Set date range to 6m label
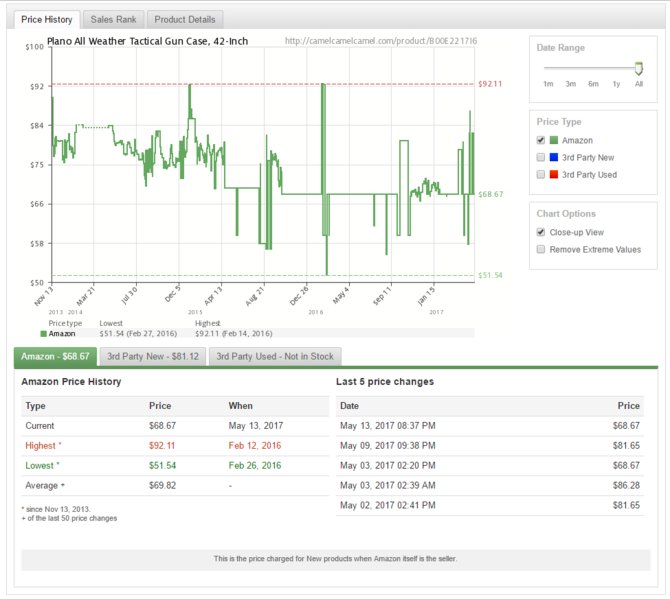 coord(593,84)
